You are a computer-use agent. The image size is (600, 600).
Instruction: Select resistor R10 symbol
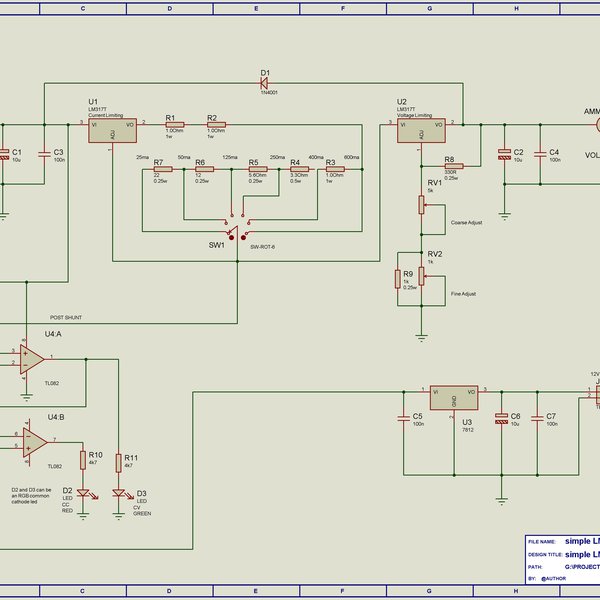[x=83, y=460]
